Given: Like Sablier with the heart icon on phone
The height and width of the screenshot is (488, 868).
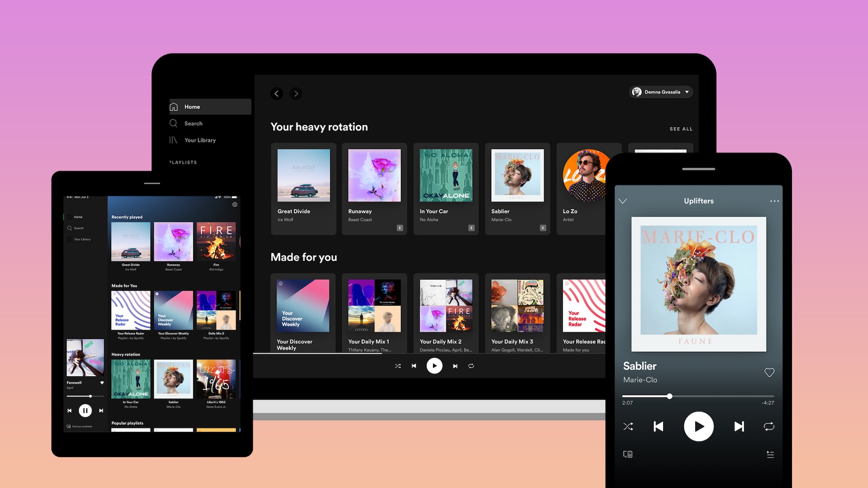Looking at the screenshot, I should tap(769, 373).
